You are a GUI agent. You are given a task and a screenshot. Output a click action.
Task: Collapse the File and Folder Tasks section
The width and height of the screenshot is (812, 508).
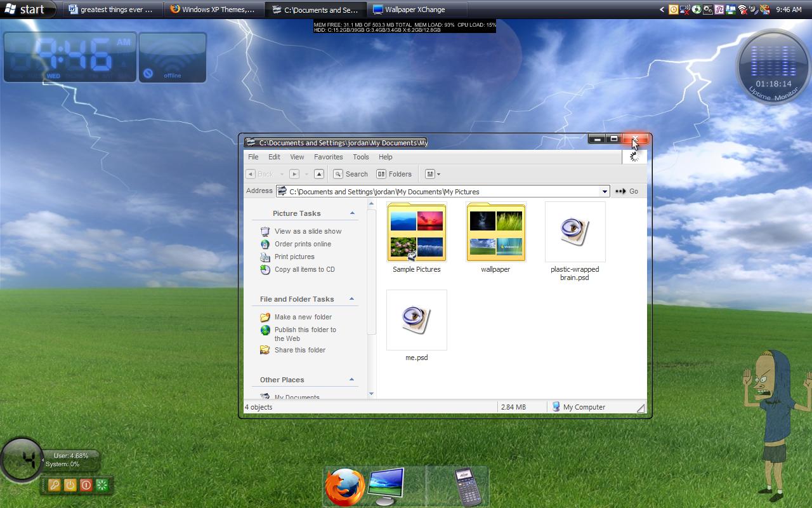click(x=352, y=299)
